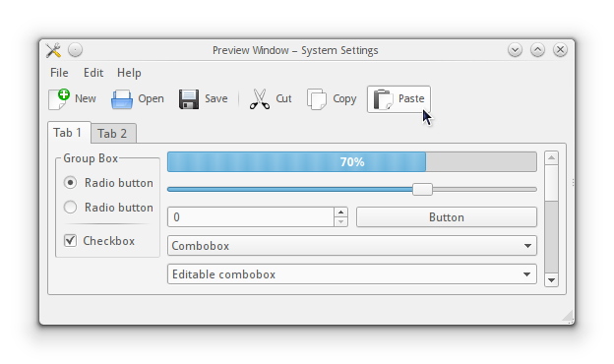
Task: Click the horizontal slider handle
Action: [x=422, y=190]
